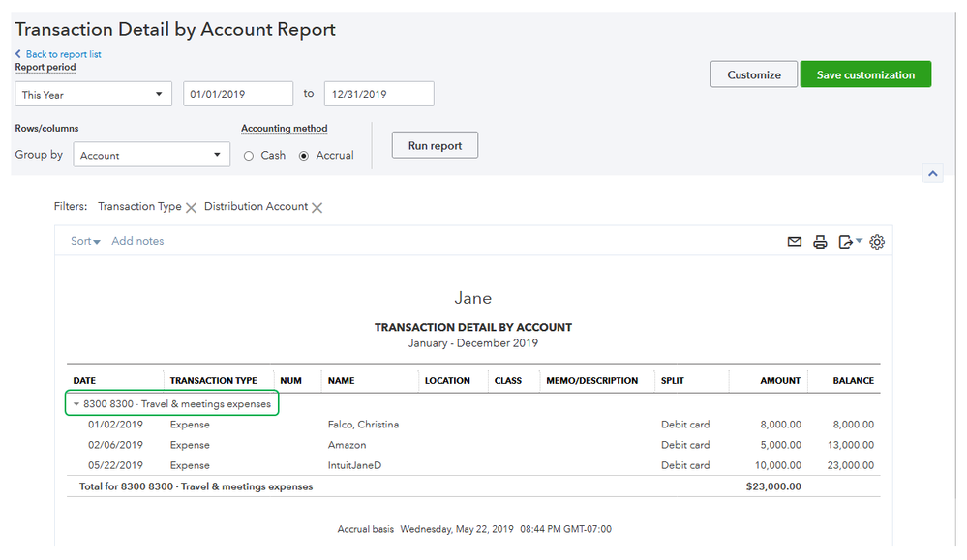Click the Run report button
This screenshot has height=560, width=967.
pos(435,145)
